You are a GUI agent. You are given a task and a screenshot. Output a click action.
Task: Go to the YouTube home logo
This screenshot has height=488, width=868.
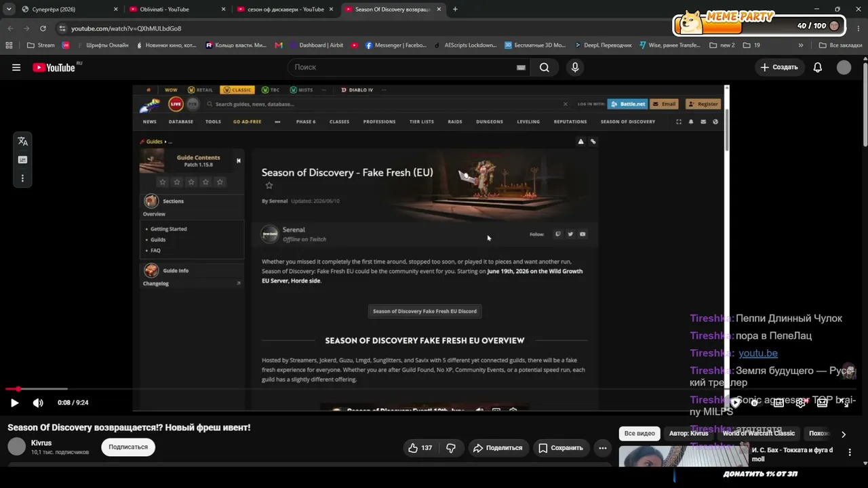pos(54,67)
